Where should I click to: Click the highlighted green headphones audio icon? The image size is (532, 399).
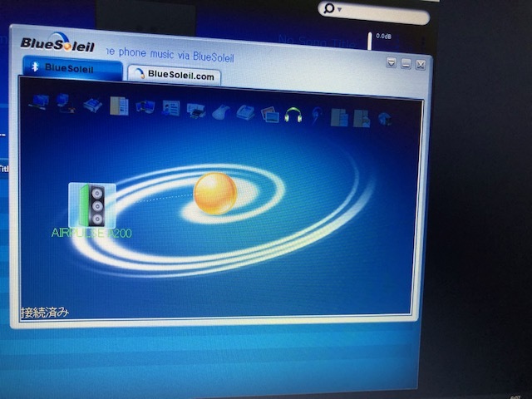[x=293, y=115]
